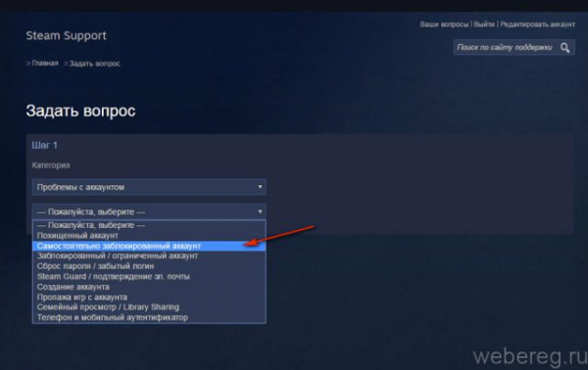The image size is (588, 370).
Task: Select the '— Пожалуйста, выберите —' list option
Action: 149,225
